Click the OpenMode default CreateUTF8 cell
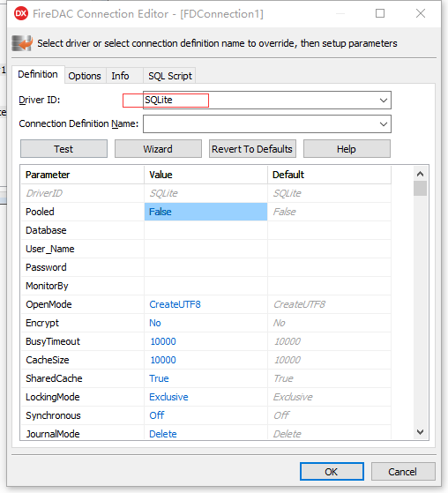Image resolution: width=448 pixels, height=493 pixels. coord(330,304)
